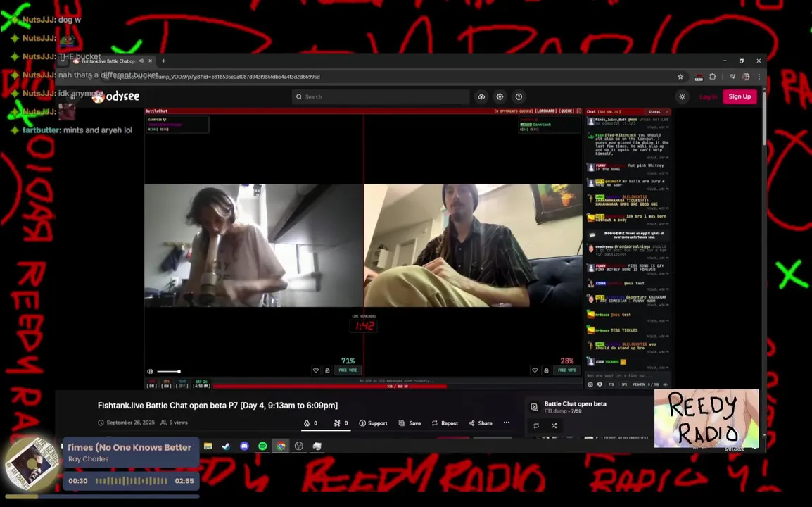
Task: Open the FTLdump channel link
Action: click(556, 411)
